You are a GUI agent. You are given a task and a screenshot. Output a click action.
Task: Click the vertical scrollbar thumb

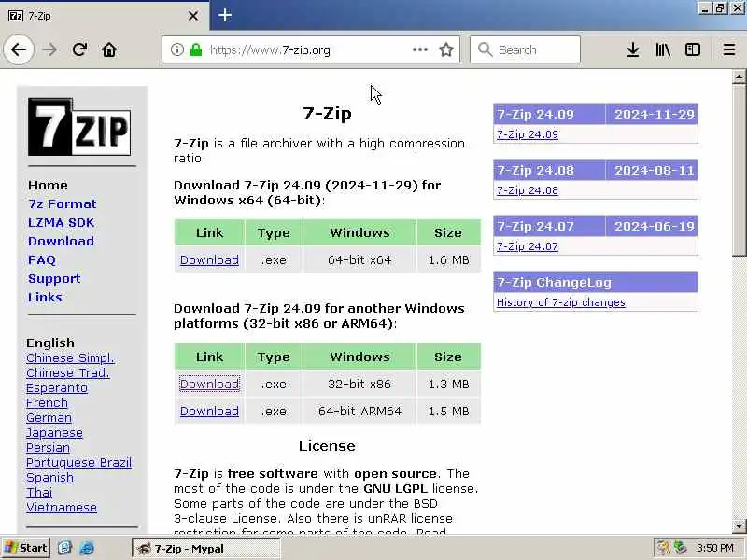739,170
